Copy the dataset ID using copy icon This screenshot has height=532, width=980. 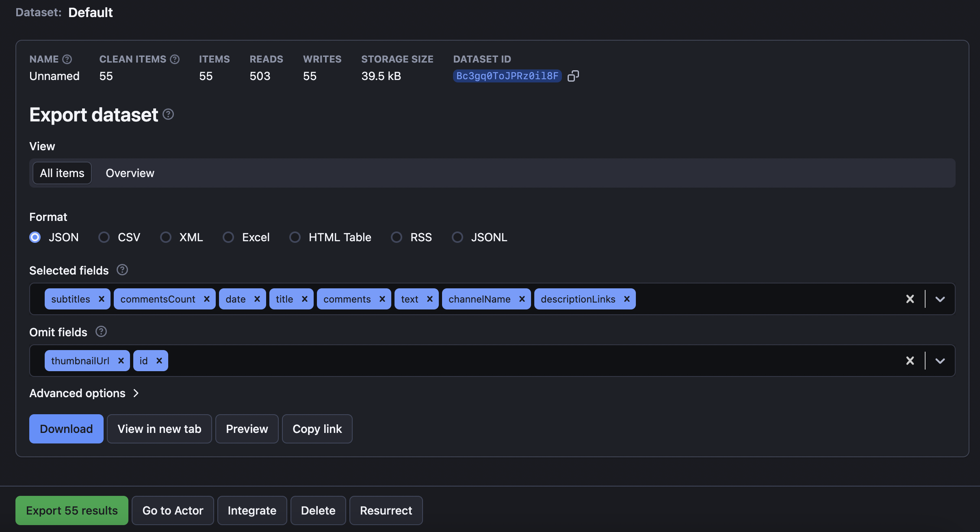[574, 76]
